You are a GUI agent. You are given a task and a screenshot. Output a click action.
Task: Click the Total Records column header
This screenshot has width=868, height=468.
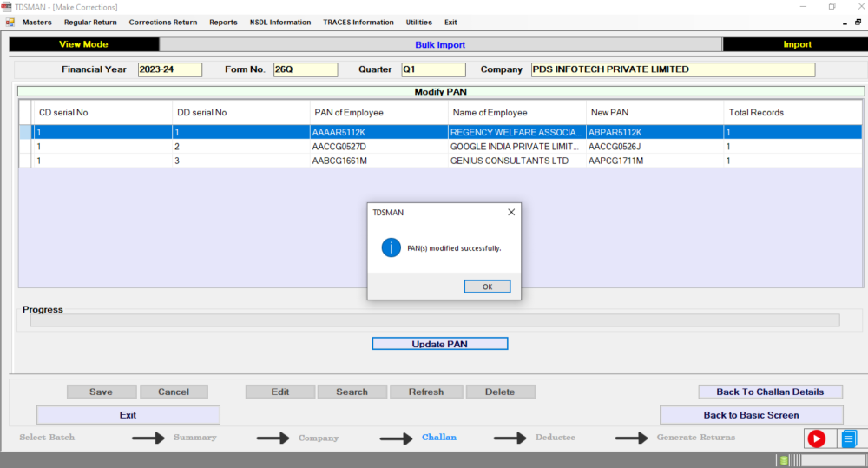(792, 112)
